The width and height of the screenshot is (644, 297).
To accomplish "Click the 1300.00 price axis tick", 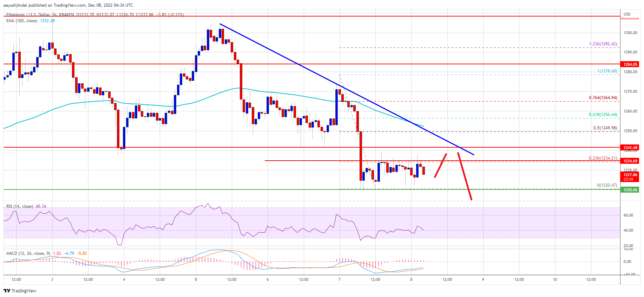I will 630,33.
